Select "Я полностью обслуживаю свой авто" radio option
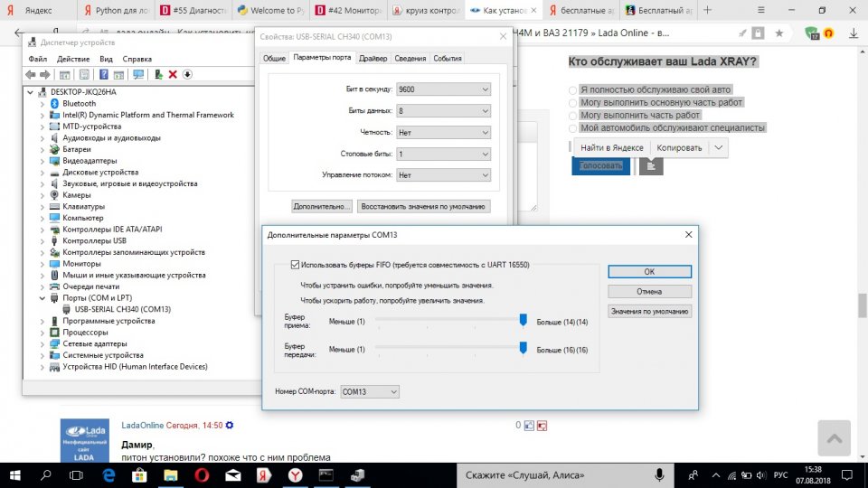 click(573, 90)
